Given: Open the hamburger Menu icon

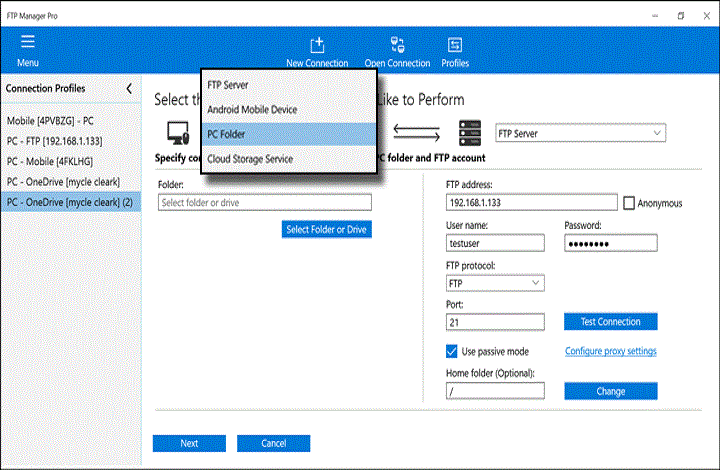Looking at the screenshot, I should point(27,42).
